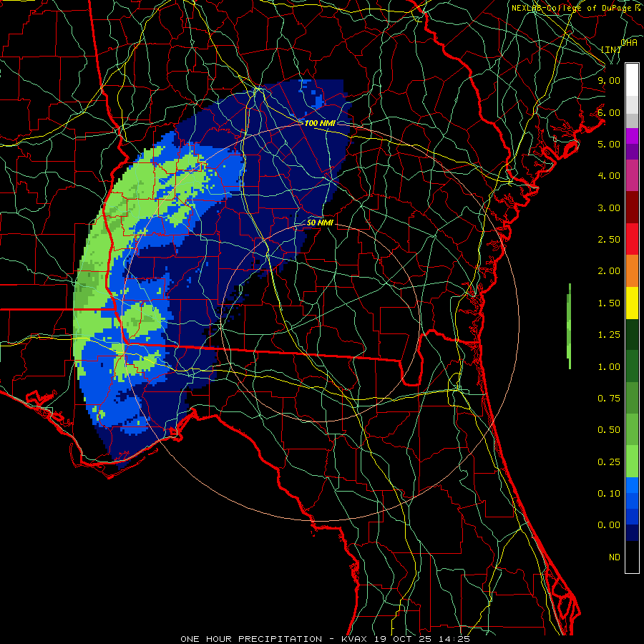This screenshot has width=644, height=644.
Task: Pick the darkest green legend swatch
Action: pyautogui.click(x=632, y=335)
